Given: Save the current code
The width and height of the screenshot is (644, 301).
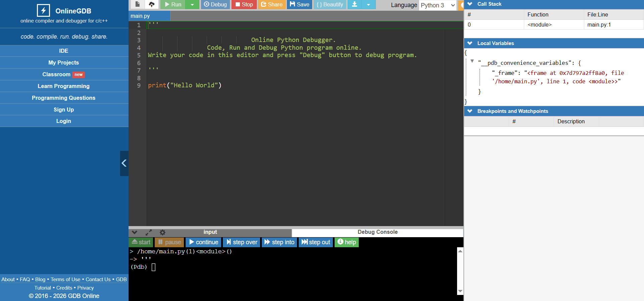Looking at the screenshot, I should coord(300,4).
